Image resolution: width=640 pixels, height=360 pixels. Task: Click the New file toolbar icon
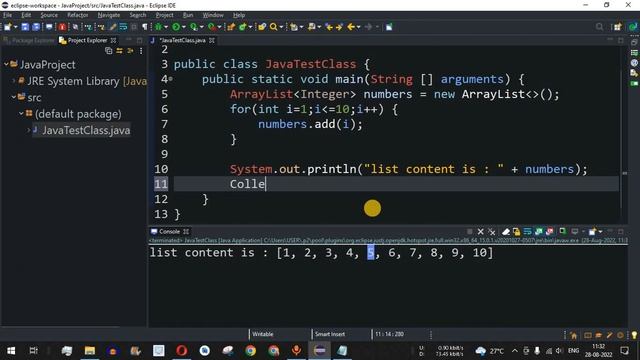click(x=7, y=27)
